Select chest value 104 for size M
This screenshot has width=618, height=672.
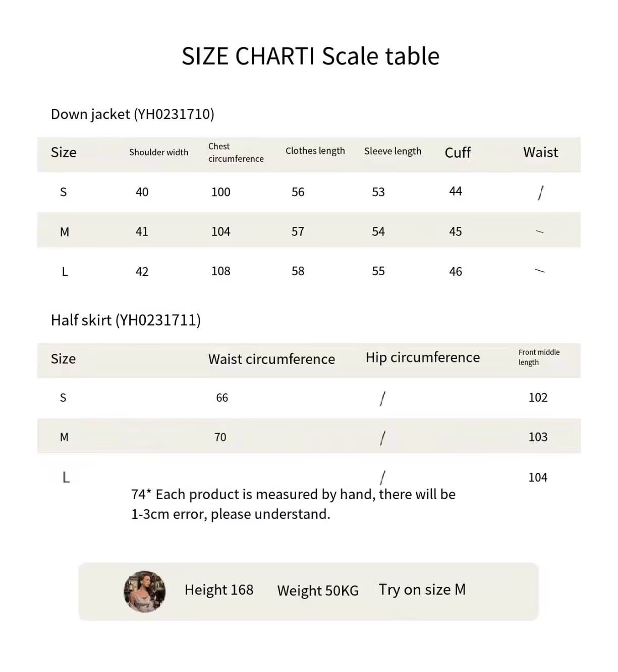[220, 232]
